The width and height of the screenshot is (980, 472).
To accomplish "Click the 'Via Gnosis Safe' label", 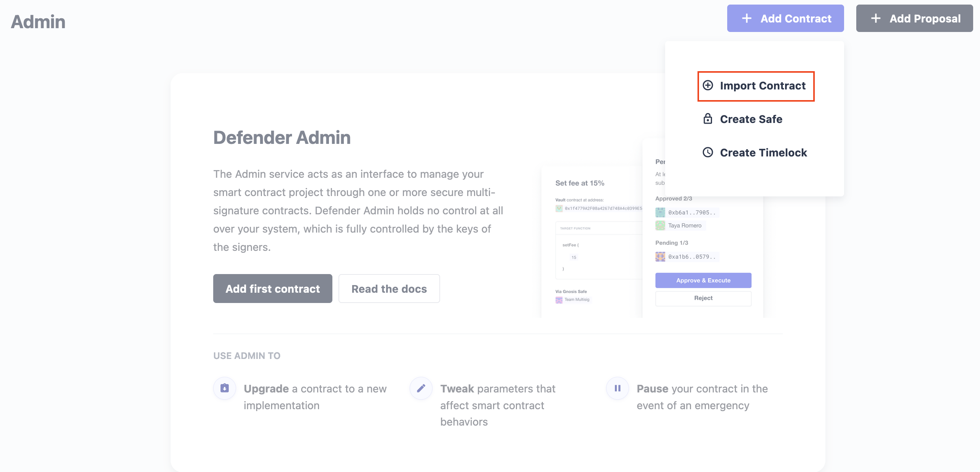I will pos(571,292).
